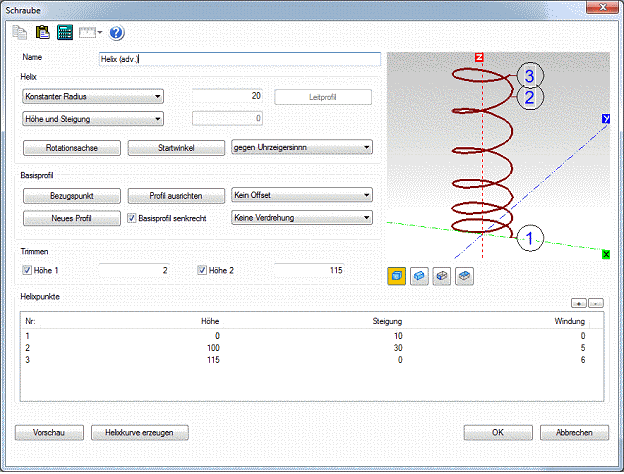Image resolution: width=624 pixels, height=474 pixels.
Task: Click the copy icon in toolbar
Action: pos(20,33)
